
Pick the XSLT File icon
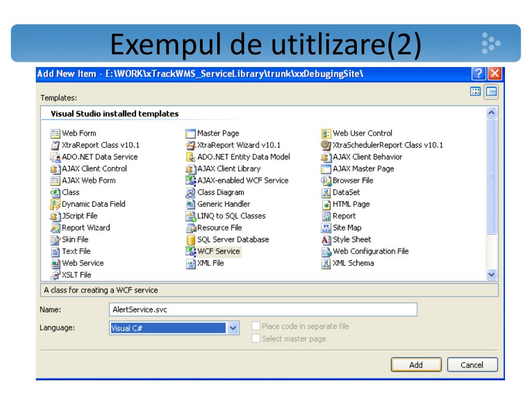[55, 275]
